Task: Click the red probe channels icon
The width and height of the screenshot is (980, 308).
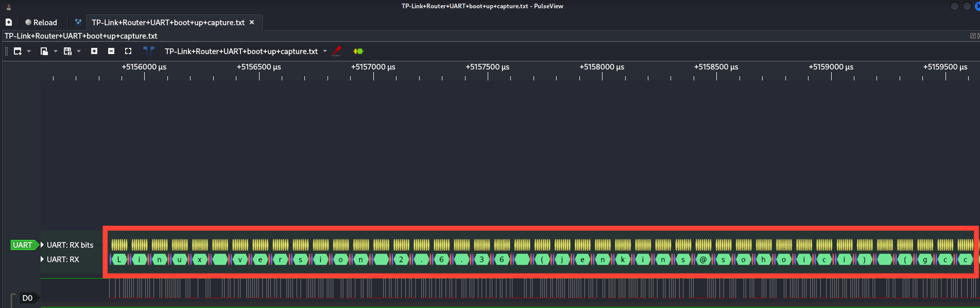Action: tap(337, 51)
